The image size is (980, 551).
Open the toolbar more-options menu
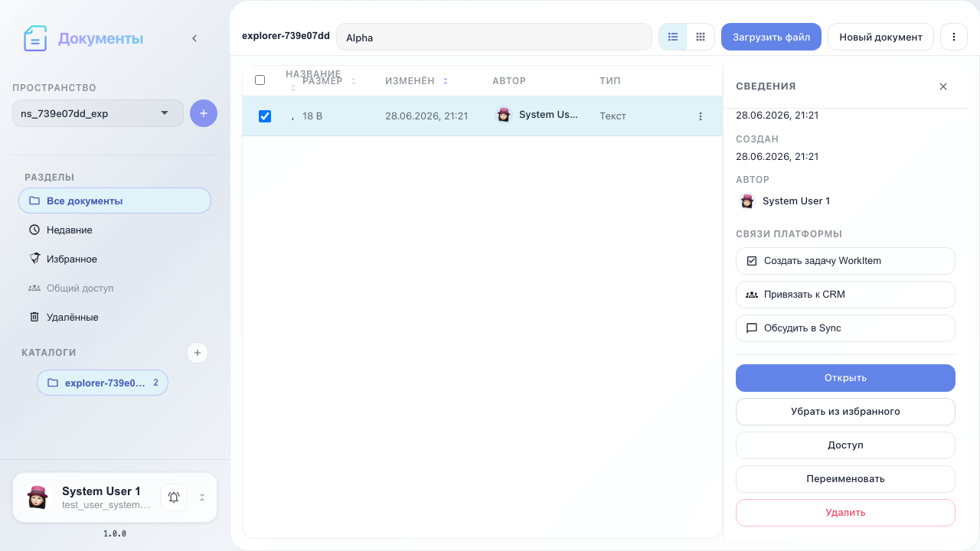953,37
